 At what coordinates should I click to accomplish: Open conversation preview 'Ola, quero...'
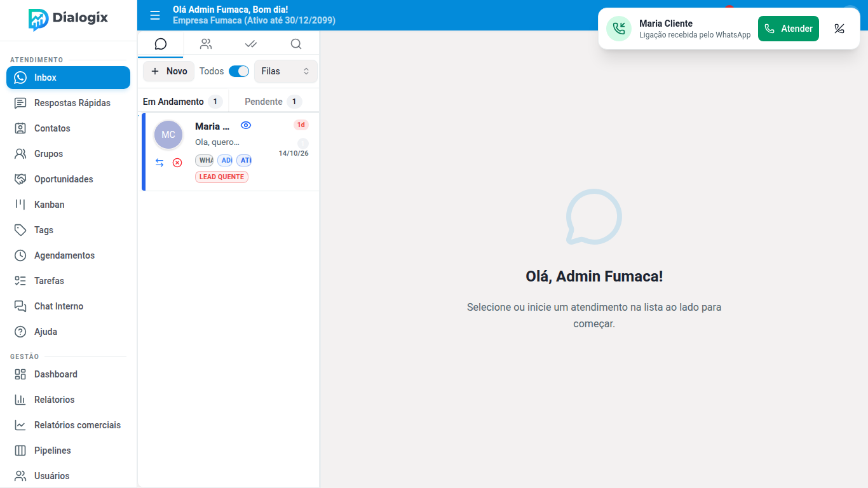tap(217, 142)
